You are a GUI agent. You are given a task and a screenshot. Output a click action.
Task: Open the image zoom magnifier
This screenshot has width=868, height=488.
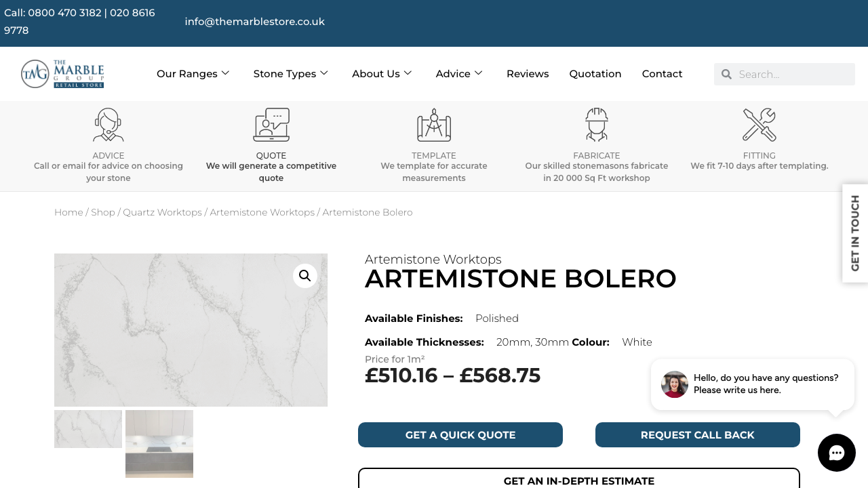point(304,275)
